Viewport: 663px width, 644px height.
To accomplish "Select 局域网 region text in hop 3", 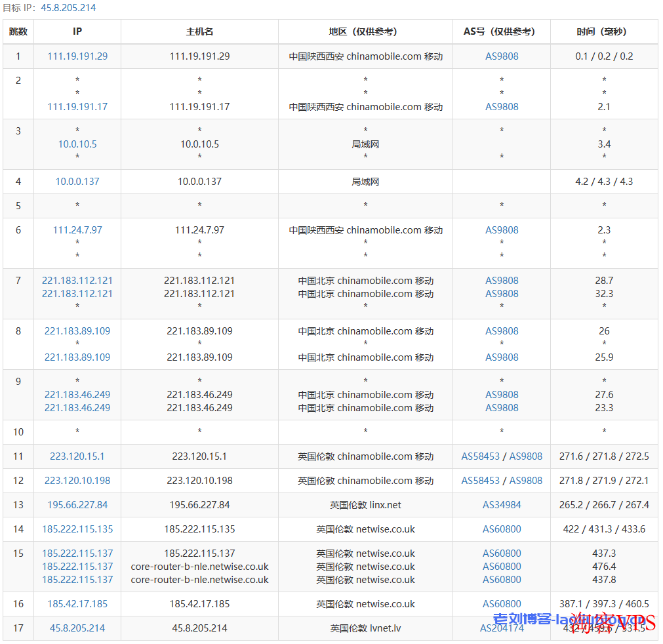I will click(x=365, y=144).
